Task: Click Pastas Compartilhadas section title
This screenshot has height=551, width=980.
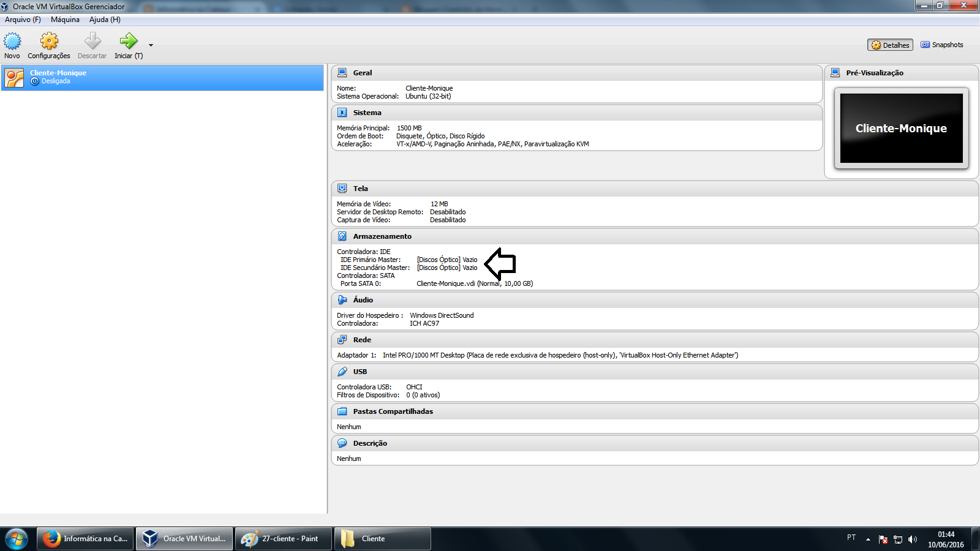Action: tap(393, 411)
